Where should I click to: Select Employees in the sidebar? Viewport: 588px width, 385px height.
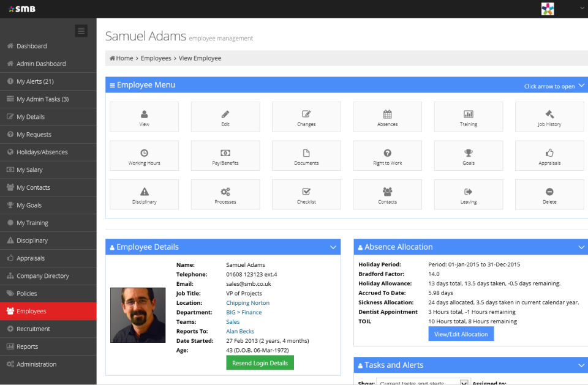point(31,311)
